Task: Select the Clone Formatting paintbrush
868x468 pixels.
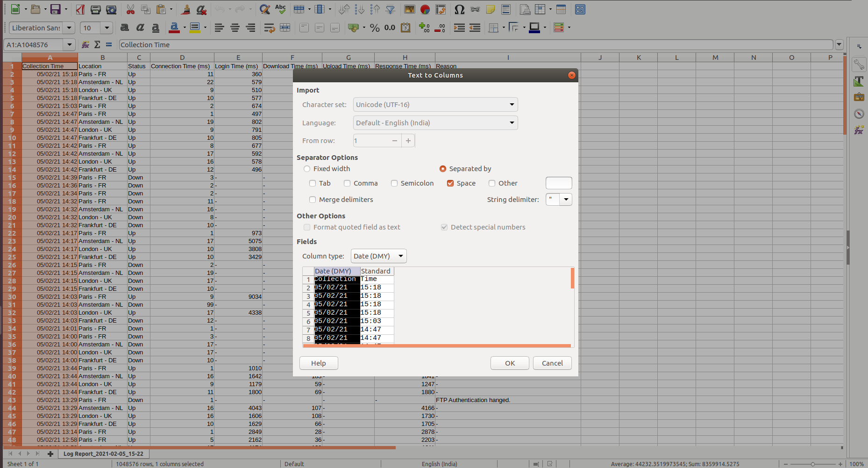Action: coord(186,9)
